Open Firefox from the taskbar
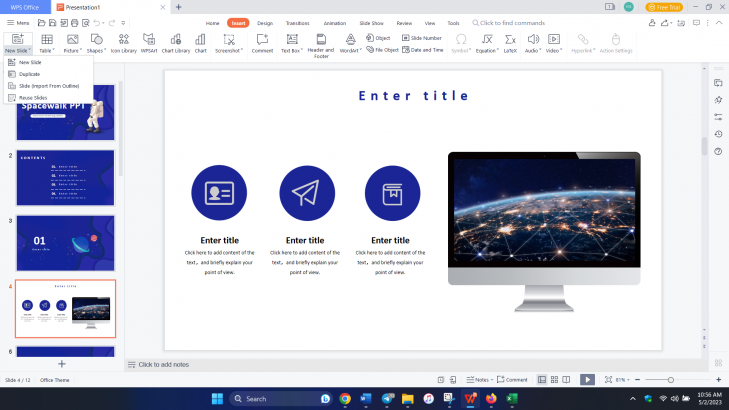 click(491, 398)
